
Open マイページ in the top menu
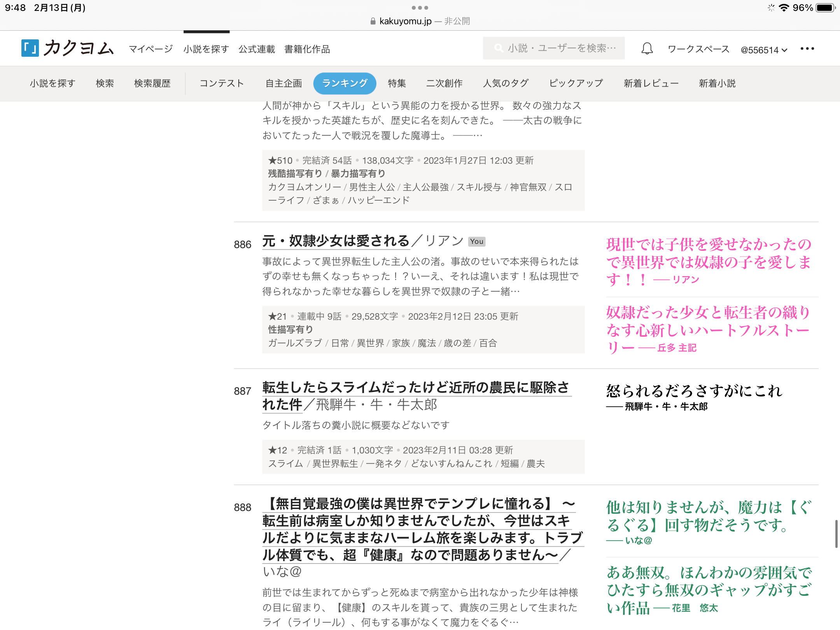click(x=150, y=49)
